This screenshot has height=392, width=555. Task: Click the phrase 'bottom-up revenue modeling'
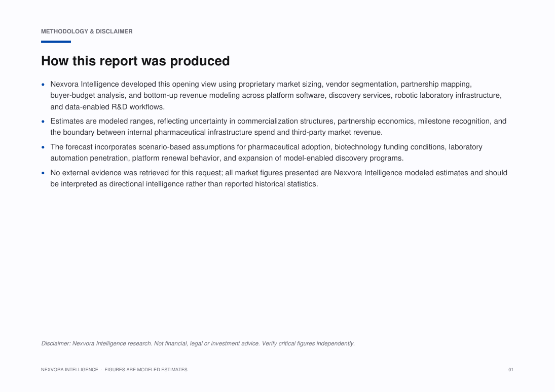tap(192, 96)
